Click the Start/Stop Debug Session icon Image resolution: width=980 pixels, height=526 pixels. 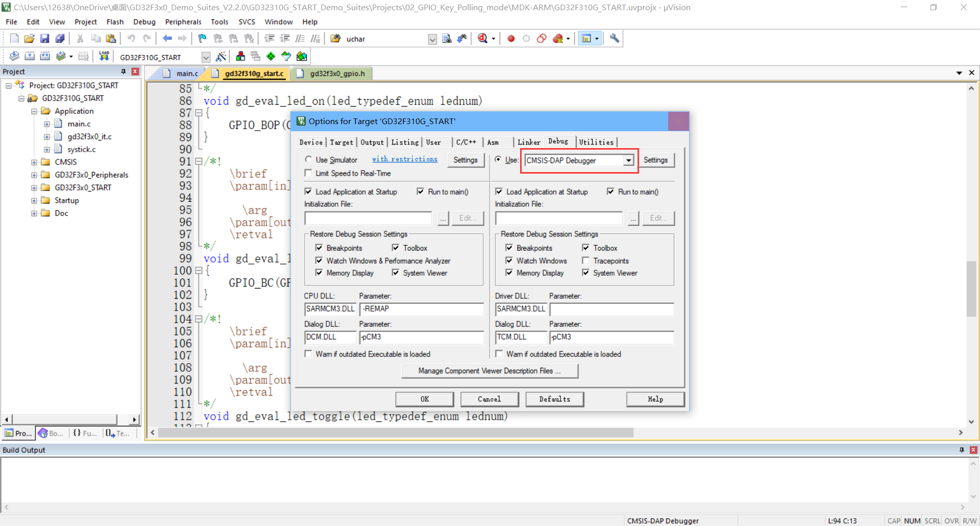tap(482, 38)
